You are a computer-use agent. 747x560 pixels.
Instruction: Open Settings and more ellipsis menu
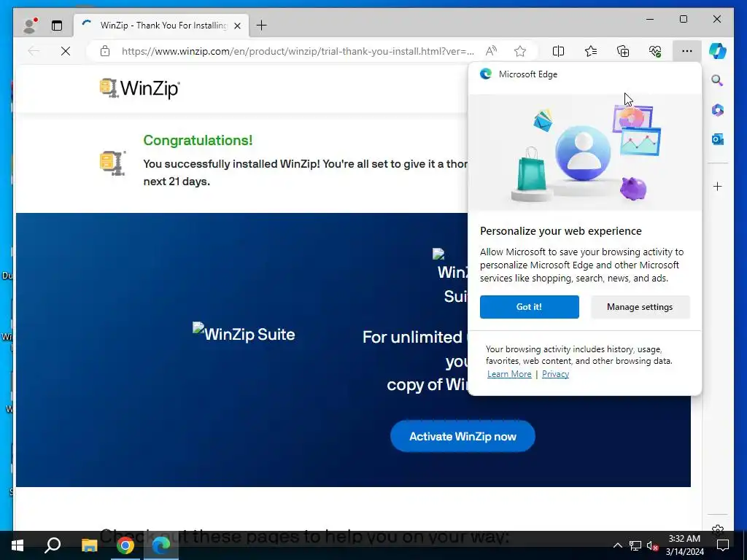point(687,51)
